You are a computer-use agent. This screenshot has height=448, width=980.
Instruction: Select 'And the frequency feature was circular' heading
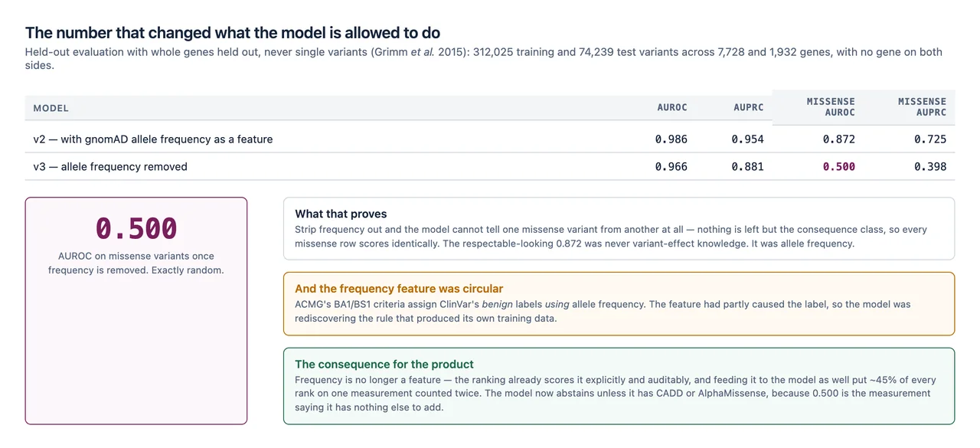coord(399,289)
